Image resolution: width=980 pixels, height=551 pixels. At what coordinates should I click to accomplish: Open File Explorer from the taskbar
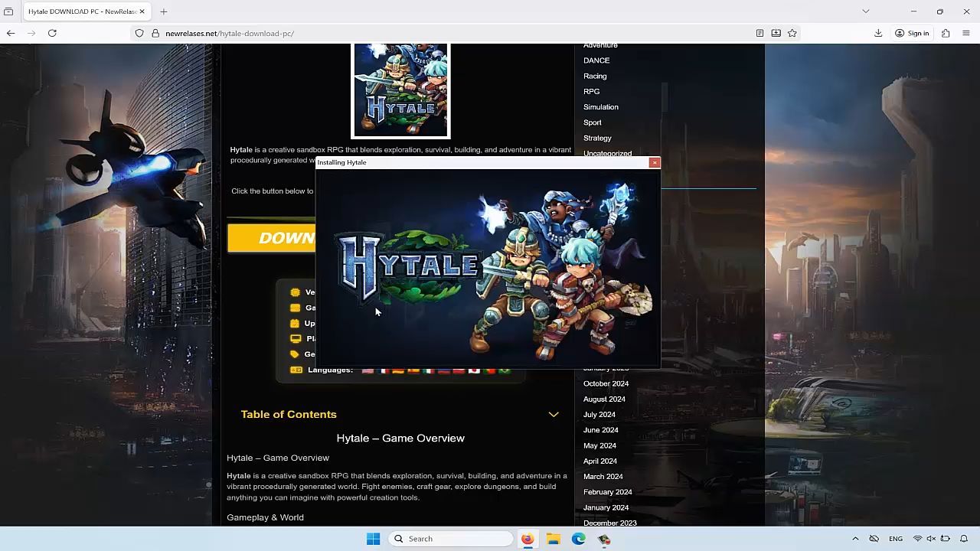point(553,539)
